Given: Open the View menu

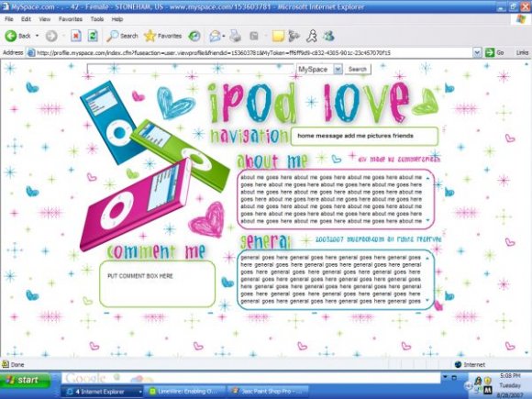Looking at the screenshot, I should coord(45,19).
